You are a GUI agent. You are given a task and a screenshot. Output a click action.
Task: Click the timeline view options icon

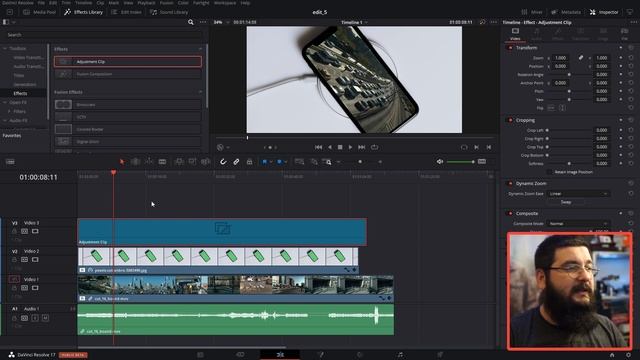point(10,162)
